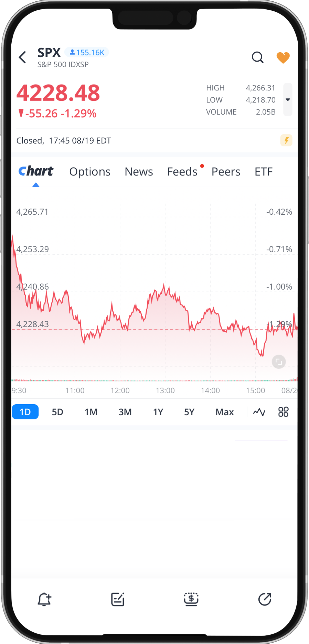This screenshot has height=644, width=309.
Task: Expand the high/low/volume details dropdown arrow
Action: (x=288, y=100)
